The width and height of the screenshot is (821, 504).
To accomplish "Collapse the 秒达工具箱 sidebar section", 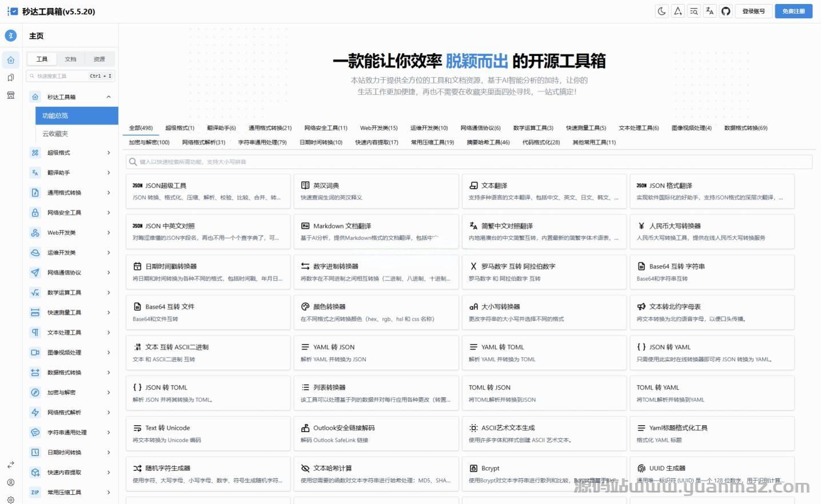I will [x=109, y=97].
